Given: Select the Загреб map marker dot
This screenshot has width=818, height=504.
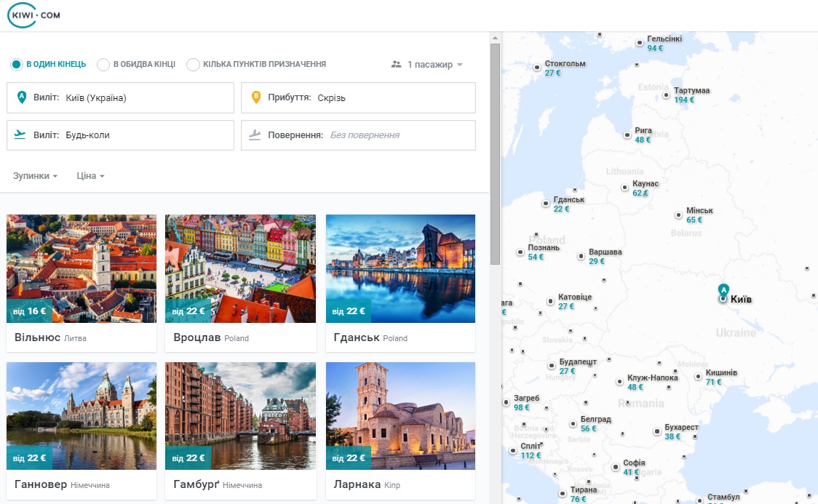Looking at the screenshot, I should (506, 402).
